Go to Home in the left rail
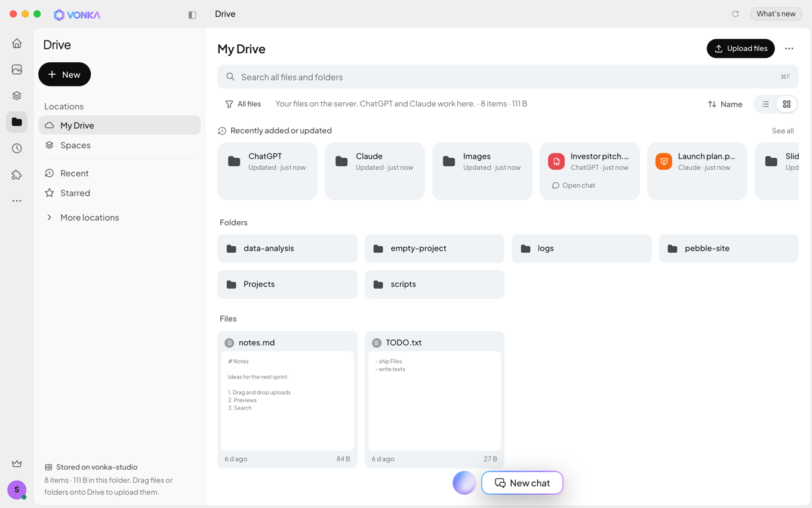 click(17, 43)
